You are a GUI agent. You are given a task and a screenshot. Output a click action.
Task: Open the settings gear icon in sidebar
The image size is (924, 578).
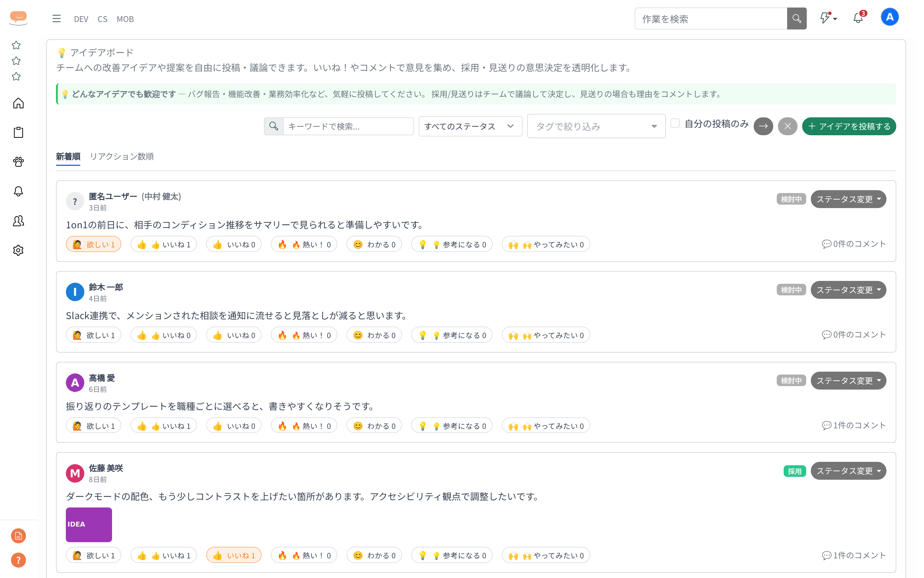pos(18,250)
